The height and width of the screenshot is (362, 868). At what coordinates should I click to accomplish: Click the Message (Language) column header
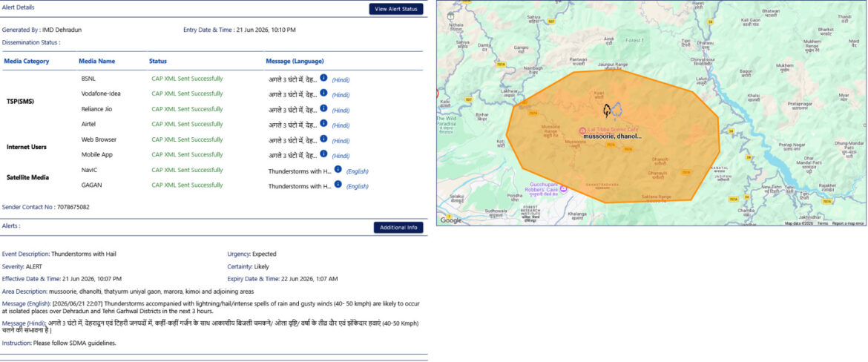tap(295, 61)
